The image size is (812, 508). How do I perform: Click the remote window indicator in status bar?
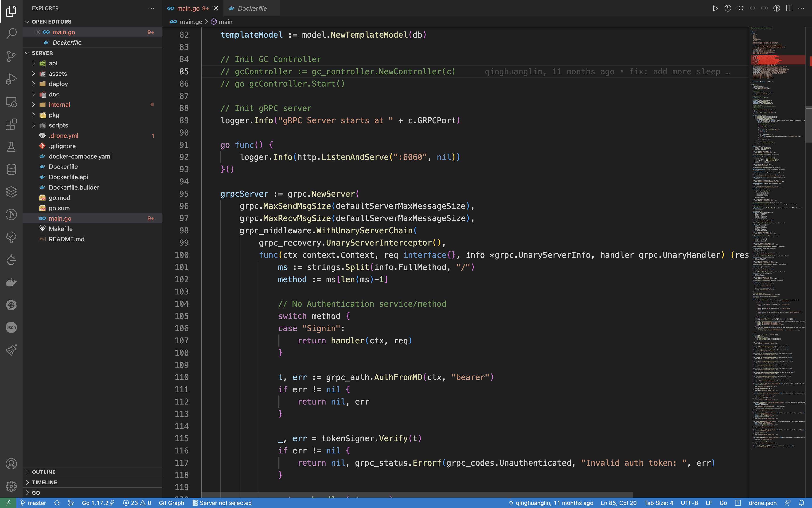pyautogui.click(x=8, y=503)
